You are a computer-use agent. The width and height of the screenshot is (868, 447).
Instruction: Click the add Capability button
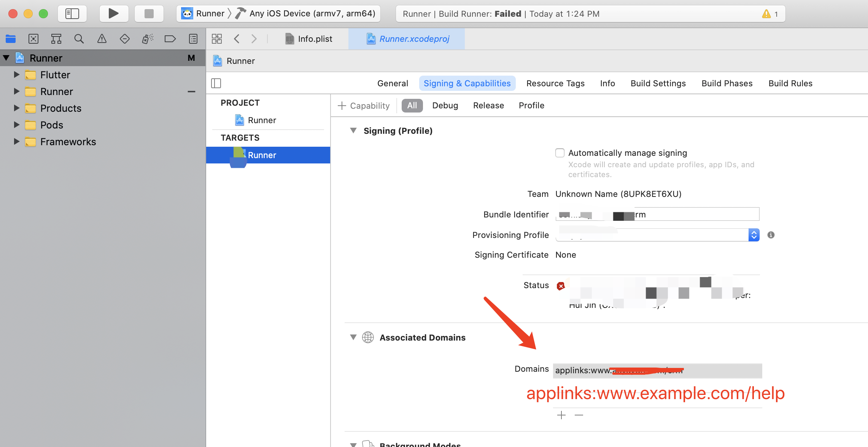364,106
